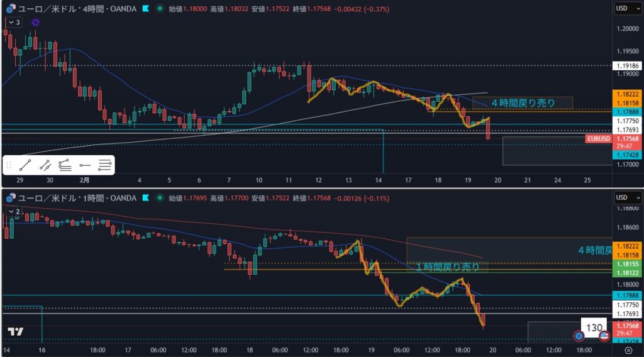Screen dimensions: 644x357
Task: Expand the collapsed 2 indicators legend
Action: (13, 211)
